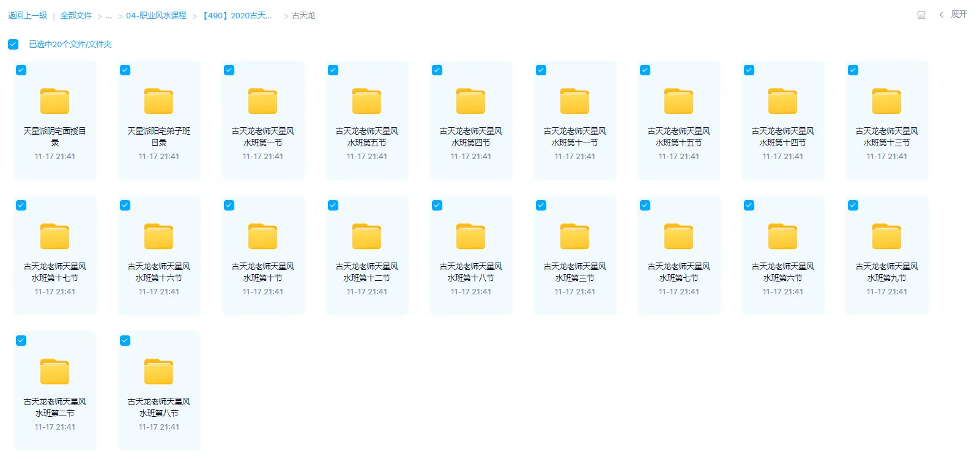
Task: Open folder icon for 水班第六节
Action: pyautogui.click(x=782, y=236)
